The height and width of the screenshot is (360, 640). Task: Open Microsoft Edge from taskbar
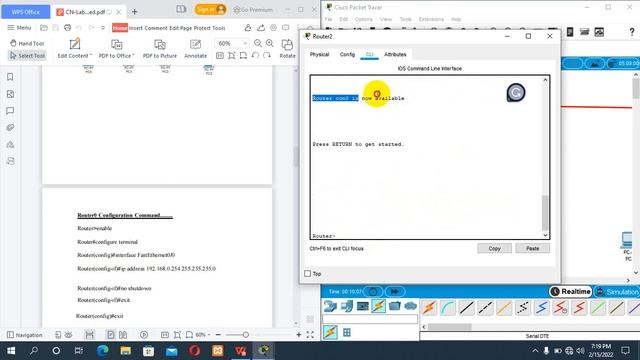(102, 351)
